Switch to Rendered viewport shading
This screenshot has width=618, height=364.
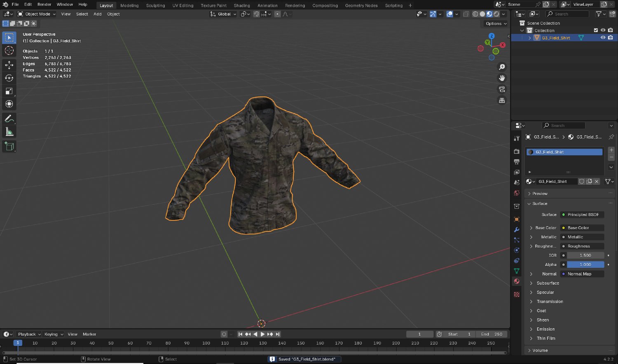point(496,14)
